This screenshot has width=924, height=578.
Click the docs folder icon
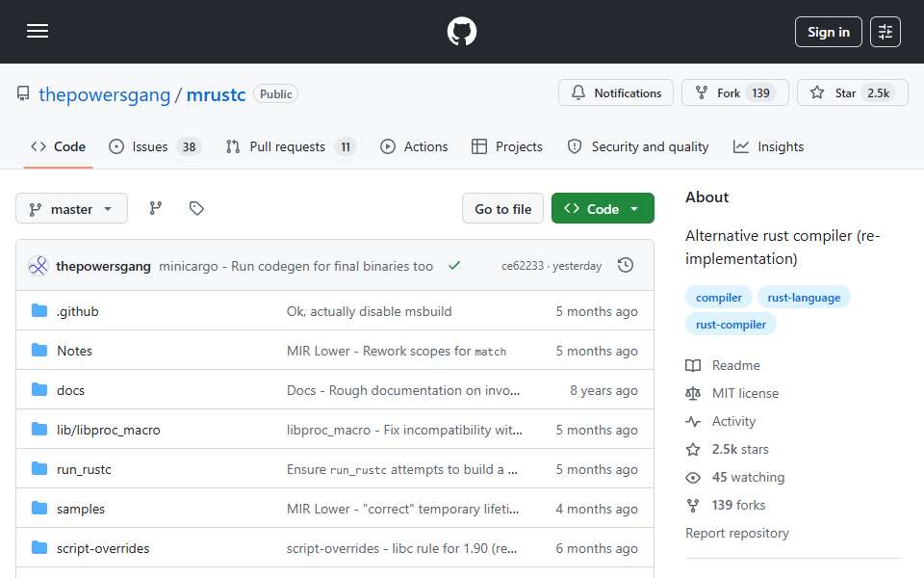[39, 390]
